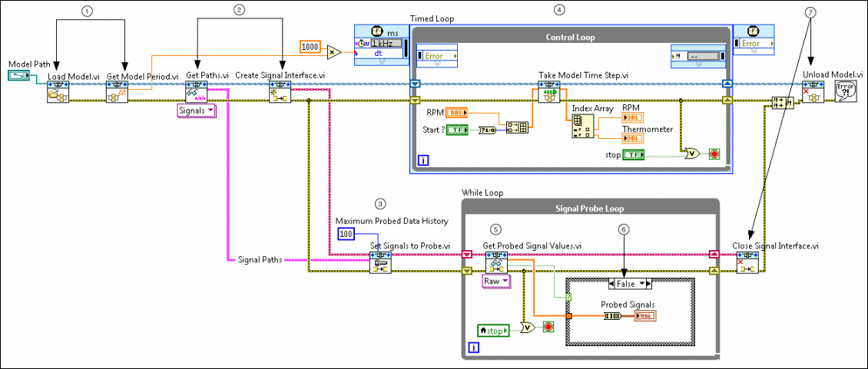Select the Set Signals to Probe.vi node
Screen dimensions: 868x369
[x=381, y=265]
